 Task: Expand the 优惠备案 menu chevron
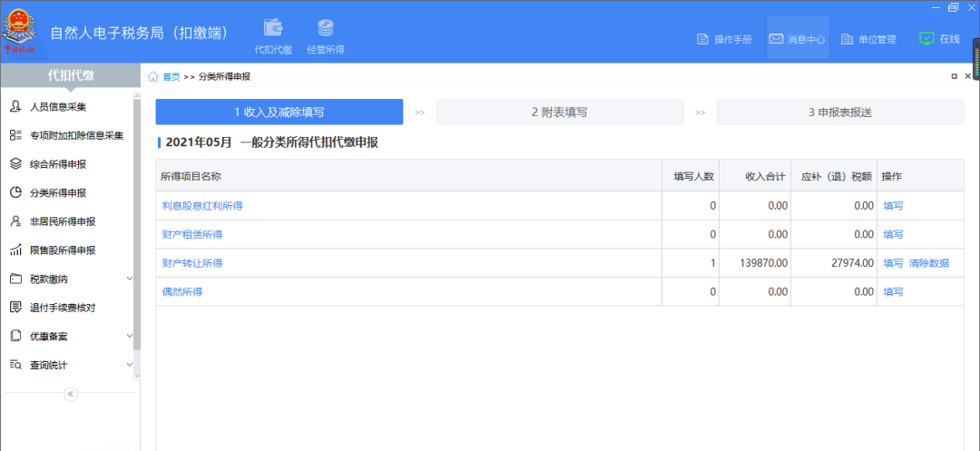coord(130,336)
